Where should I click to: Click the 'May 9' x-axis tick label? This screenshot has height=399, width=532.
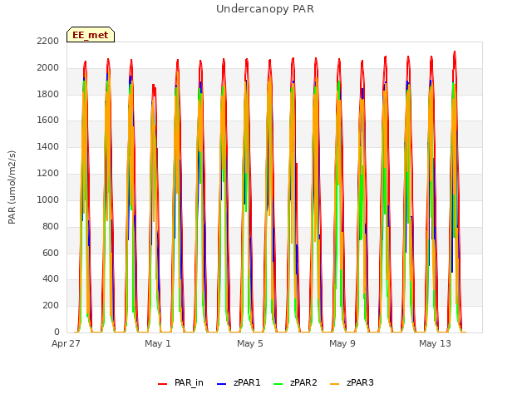pyautogui.click(x=342, y=343)
